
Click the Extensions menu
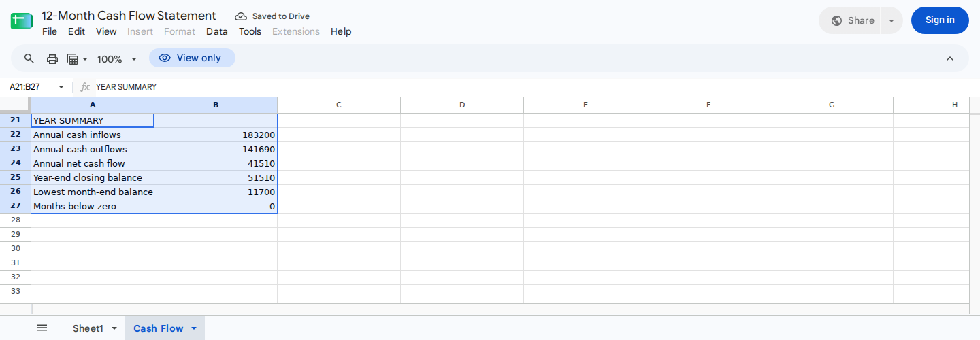[296, 31]
